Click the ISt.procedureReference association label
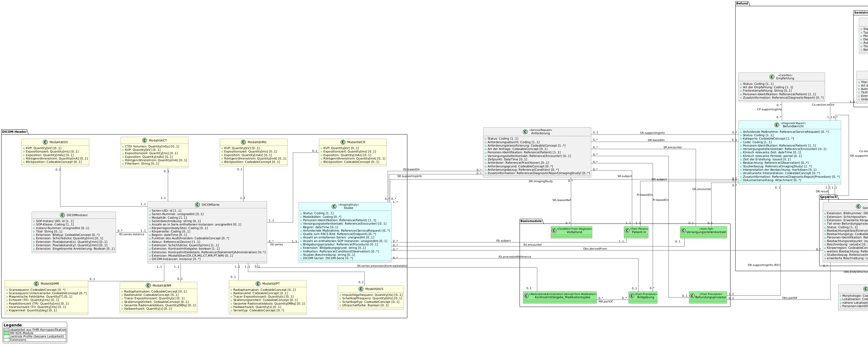Viewport: 868px width, 347px height. (515, 257)
